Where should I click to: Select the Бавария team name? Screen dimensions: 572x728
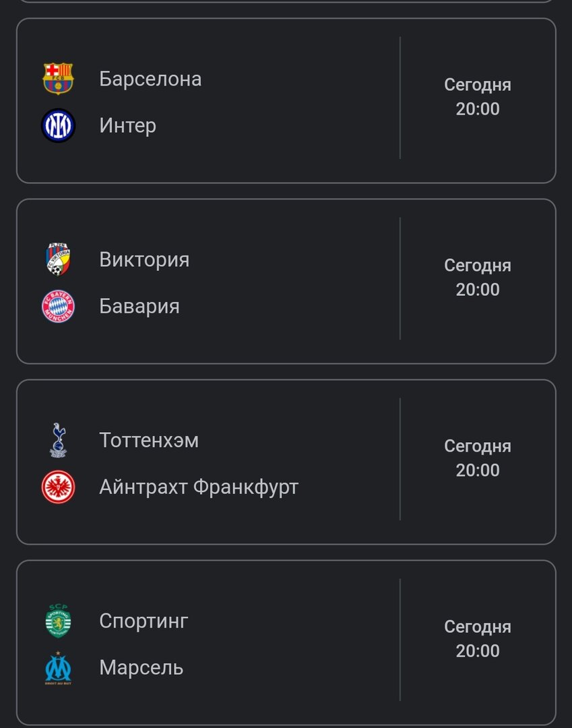(x=139, y=307)
